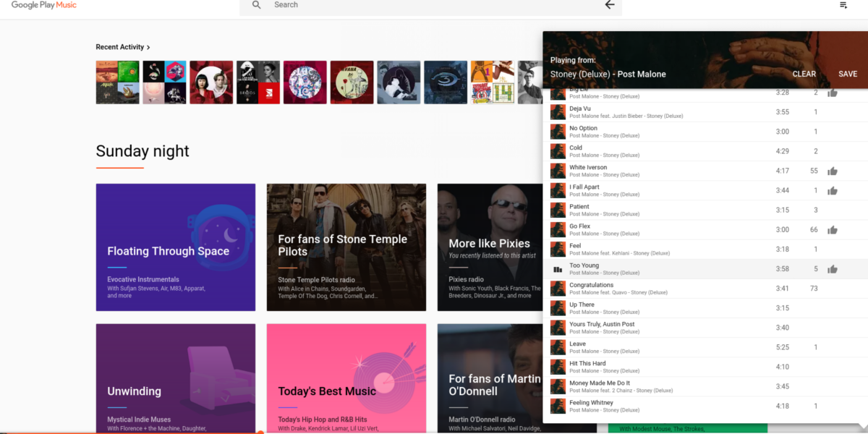This screenshot has height=434, width=868.
Task: Click the album art next to Patient
Action: click(558, 210)
